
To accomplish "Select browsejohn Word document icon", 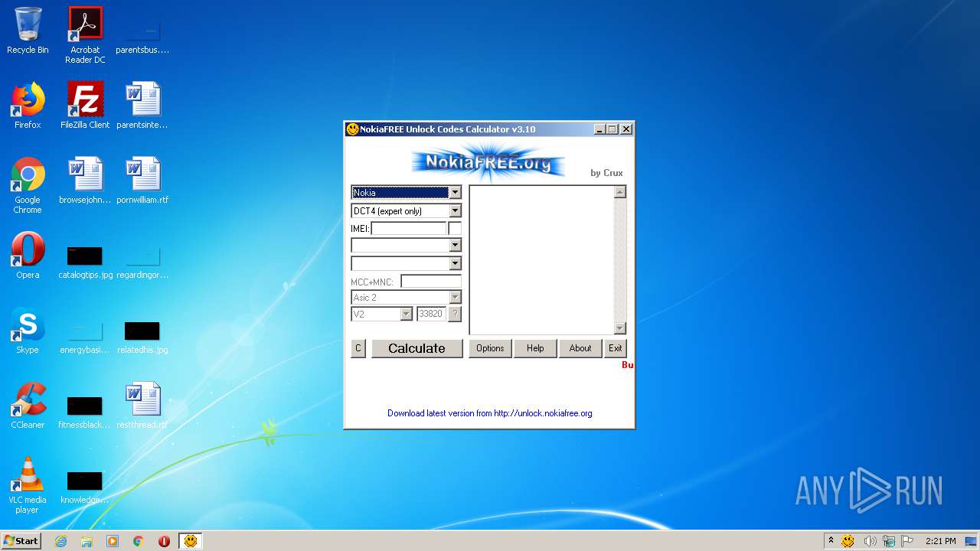I will [85, 181].
